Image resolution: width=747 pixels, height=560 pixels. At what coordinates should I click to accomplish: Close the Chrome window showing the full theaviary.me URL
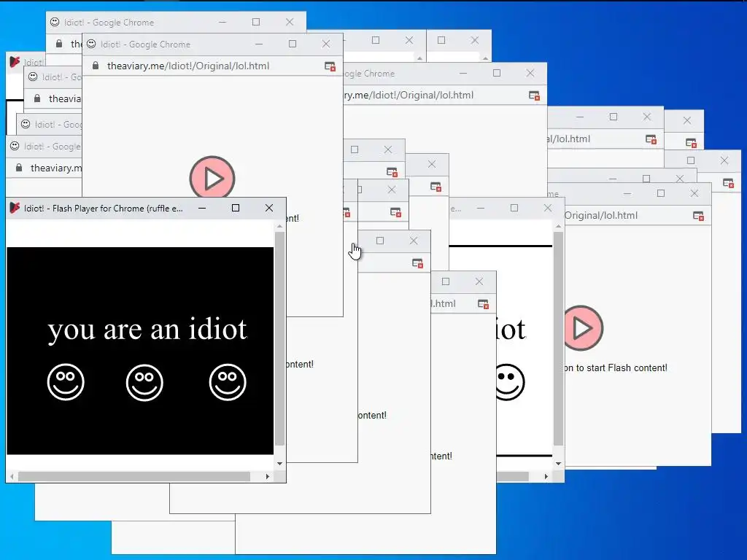tap(326, 44)
